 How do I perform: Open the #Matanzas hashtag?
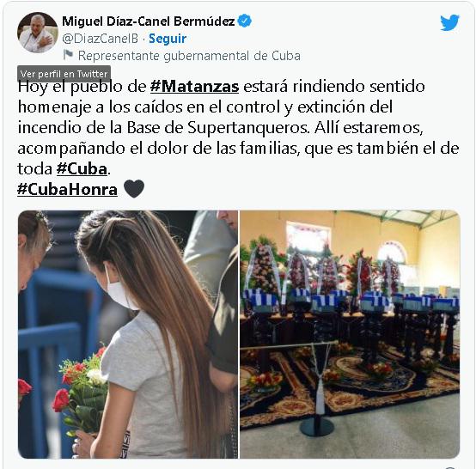194,86
